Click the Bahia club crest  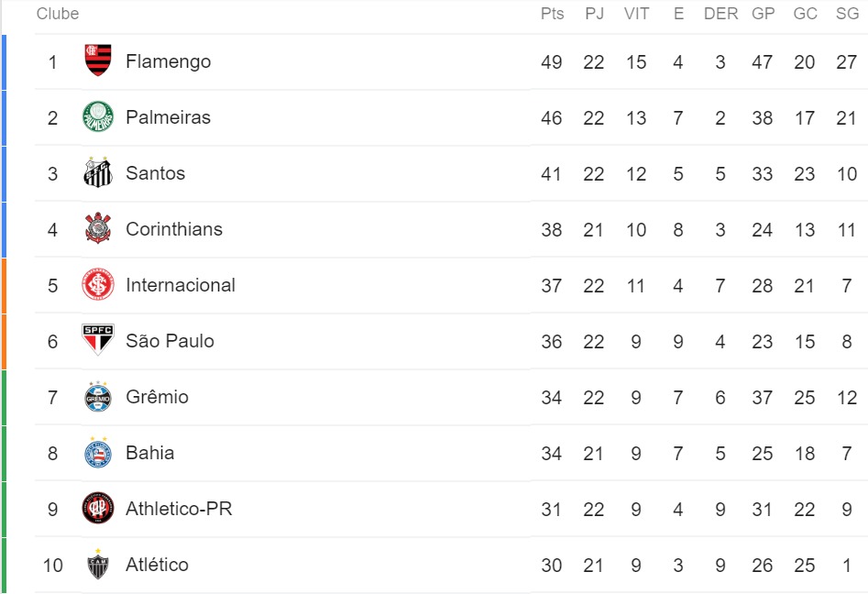tap(98, 452)
